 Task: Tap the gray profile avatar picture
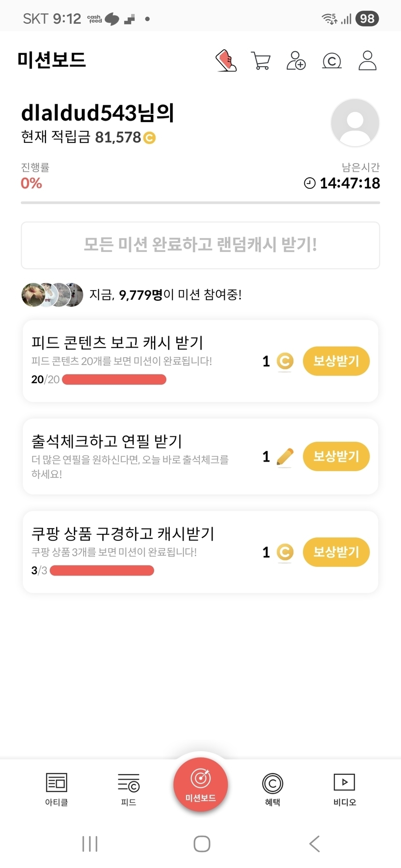click(355, 123)
